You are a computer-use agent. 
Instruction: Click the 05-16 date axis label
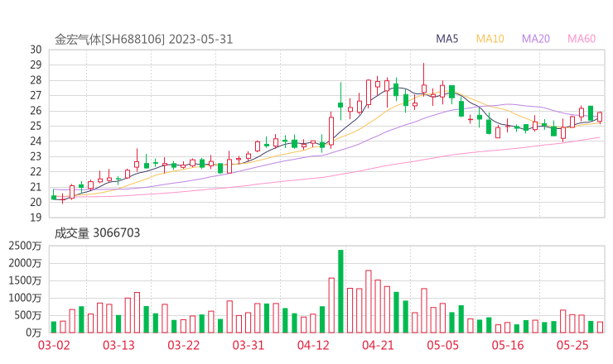(508, 345)
